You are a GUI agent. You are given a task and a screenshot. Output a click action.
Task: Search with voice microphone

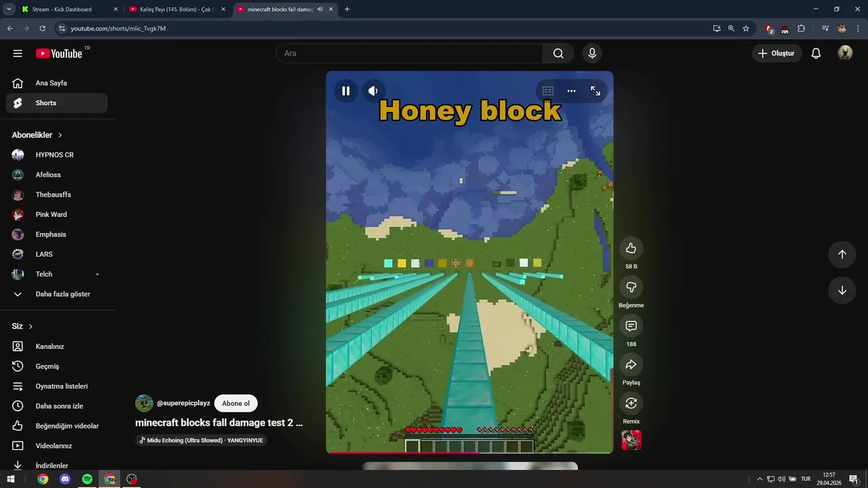point(593,54)
